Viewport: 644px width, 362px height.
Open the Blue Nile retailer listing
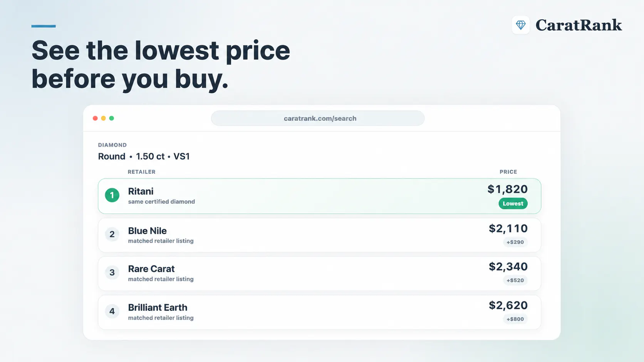[319, 235]
